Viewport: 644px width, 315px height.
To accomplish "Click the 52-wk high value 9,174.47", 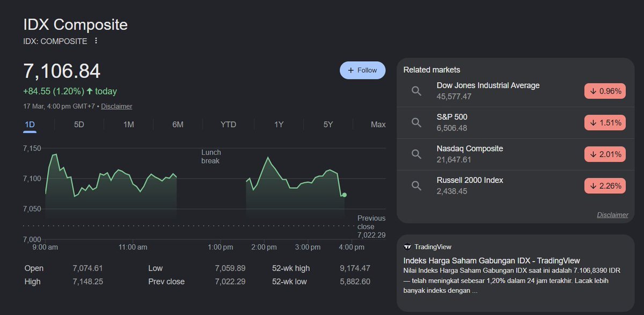I will pyautogui.click(x=355, y=268).
